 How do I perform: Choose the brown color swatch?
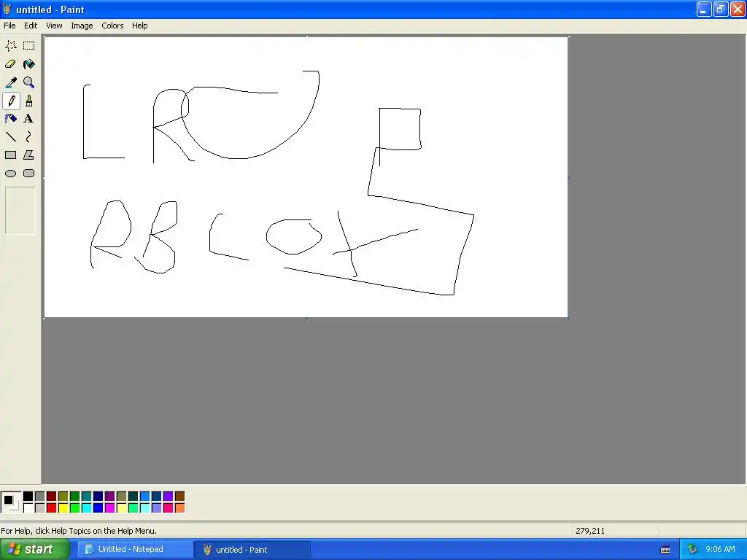tap(179, 497)
